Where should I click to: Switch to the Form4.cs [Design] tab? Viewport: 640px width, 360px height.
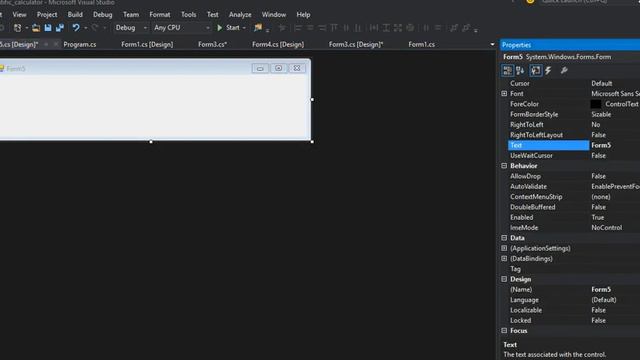278,44
